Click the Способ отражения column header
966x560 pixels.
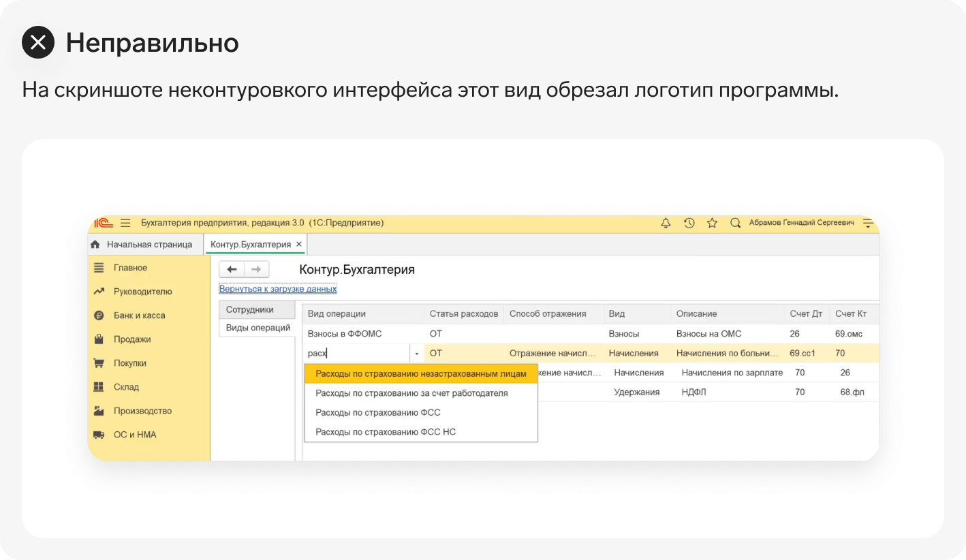[x=553, y=314]
